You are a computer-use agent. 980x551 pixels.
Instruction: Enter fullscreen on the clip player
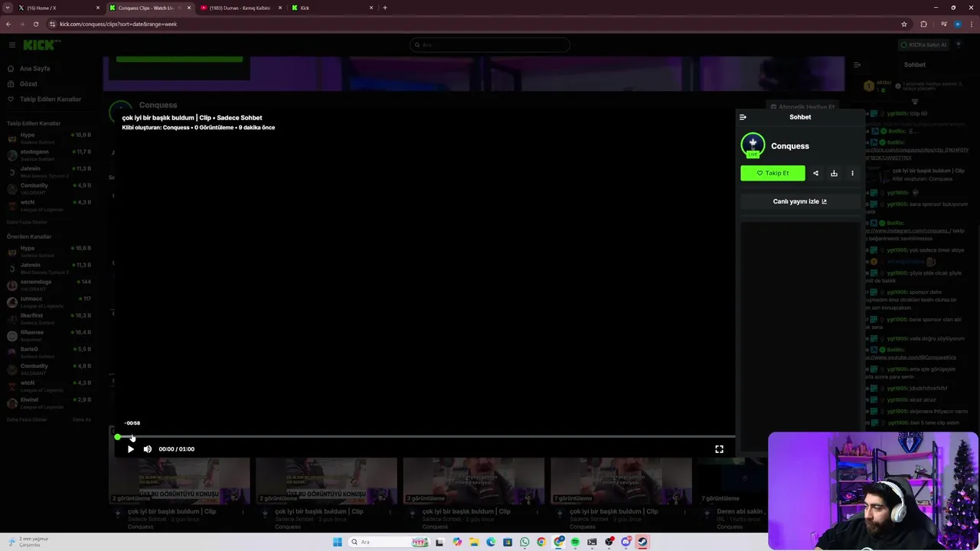[x=719, y=449]
